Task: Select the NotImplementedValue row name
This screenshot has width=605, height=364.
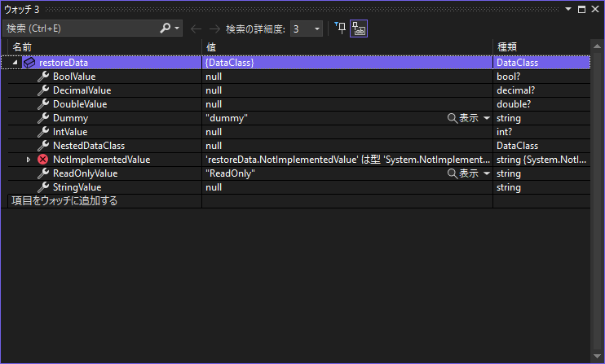Action: [101, 160]
